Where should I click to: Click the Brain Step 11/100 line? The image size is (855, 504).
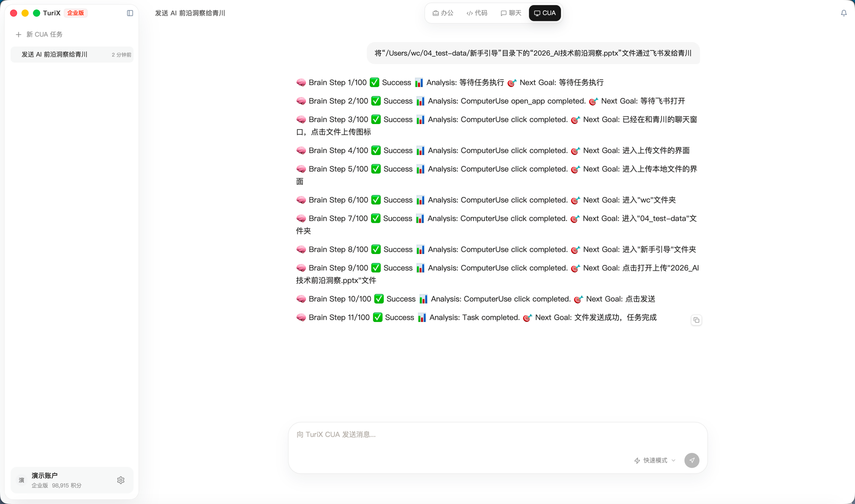(x=476, y=317)
